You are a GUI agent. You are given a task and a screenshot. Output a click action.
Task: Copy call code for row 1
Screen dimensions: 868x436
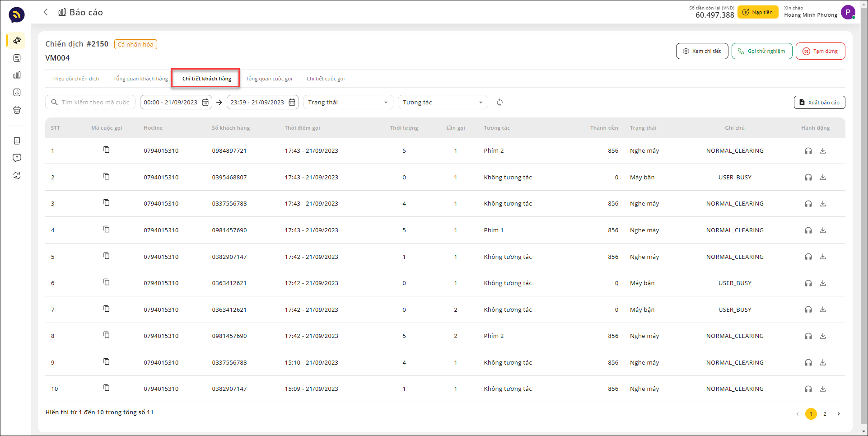107,150
